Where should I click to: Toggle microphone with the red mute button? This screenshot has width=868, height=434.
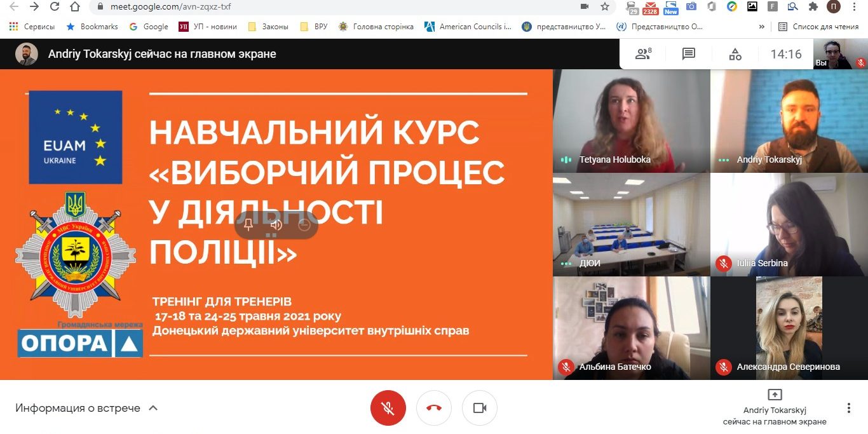[388, 408]
